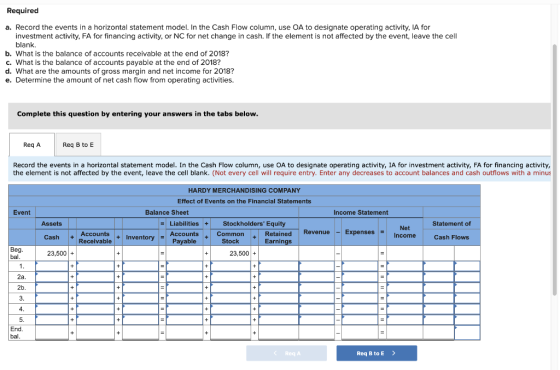Select the Cash cell for event 1
The height and width of the screenshot is (370, 560).
click(x=52, y=266)
